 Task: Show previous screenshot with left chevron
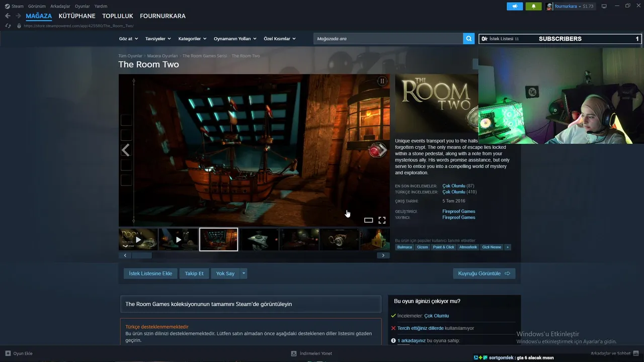point(126,150)
